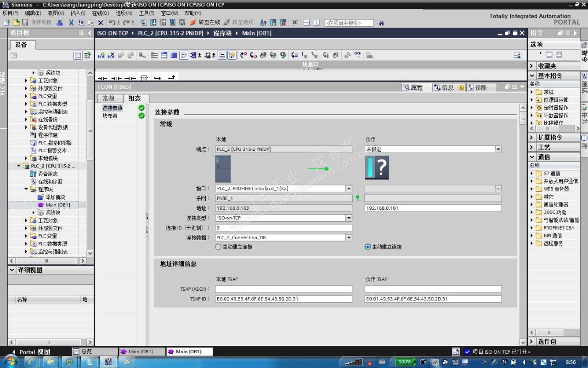Go online with 转至在线

point(205,23)
